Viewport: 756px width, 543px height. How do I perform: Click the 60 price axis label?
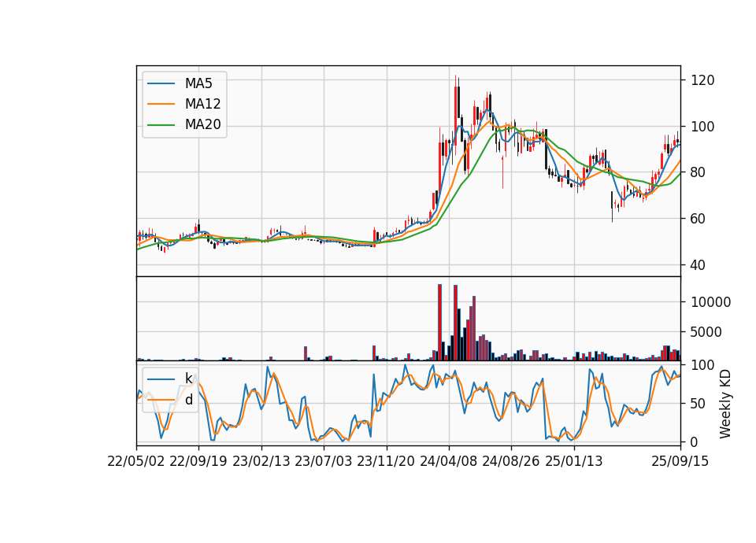click(699, 219)
